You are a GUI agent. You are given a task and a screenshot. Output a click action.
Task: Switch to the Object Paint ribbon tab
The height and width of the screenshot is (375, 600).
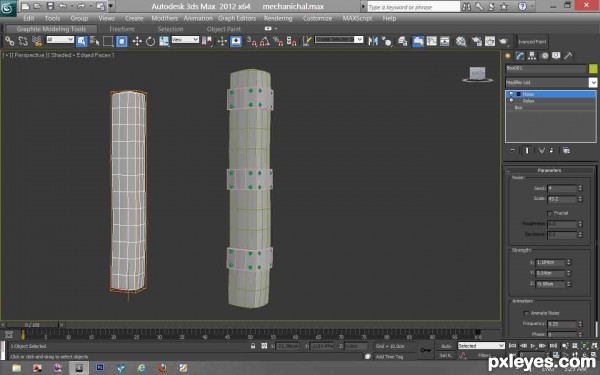pyautogui.click(x=223, y=29)
